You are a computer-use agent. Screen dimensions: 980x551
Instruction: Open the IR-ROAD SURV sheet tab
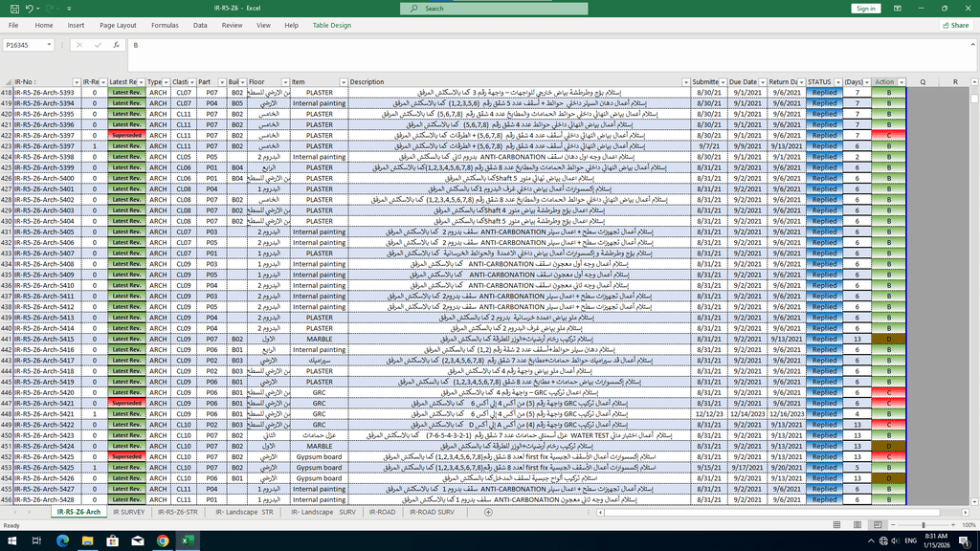(x=432, y=512)
